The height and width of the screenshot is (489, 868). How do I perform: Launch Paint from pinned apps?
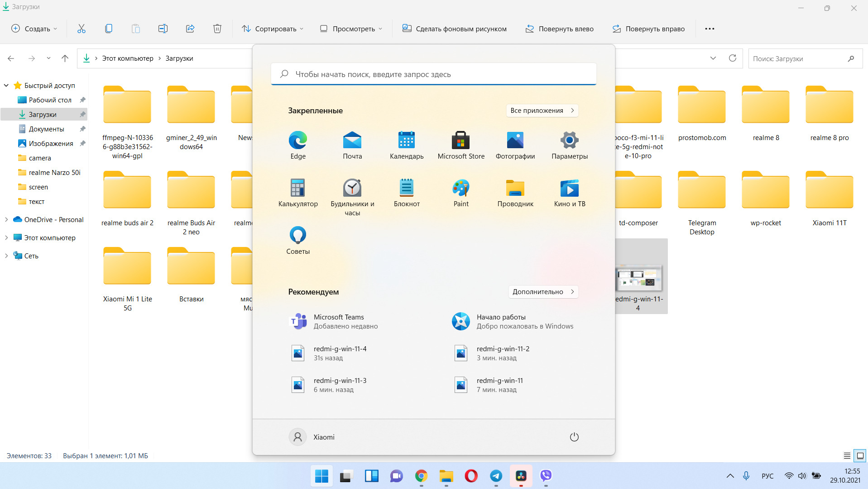point(461,193)
